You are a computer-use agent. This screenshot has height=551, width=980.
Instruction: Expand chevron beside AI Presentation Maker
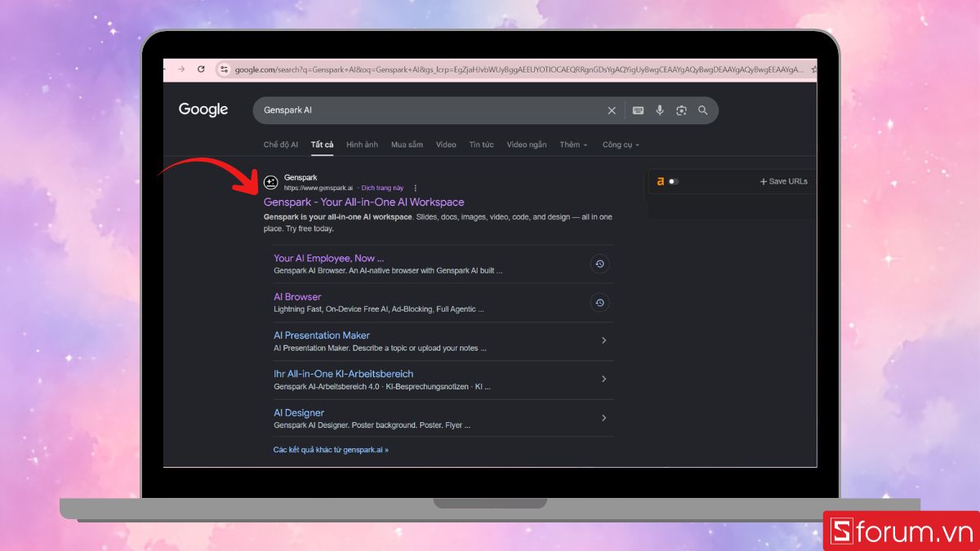pos(604,340)
